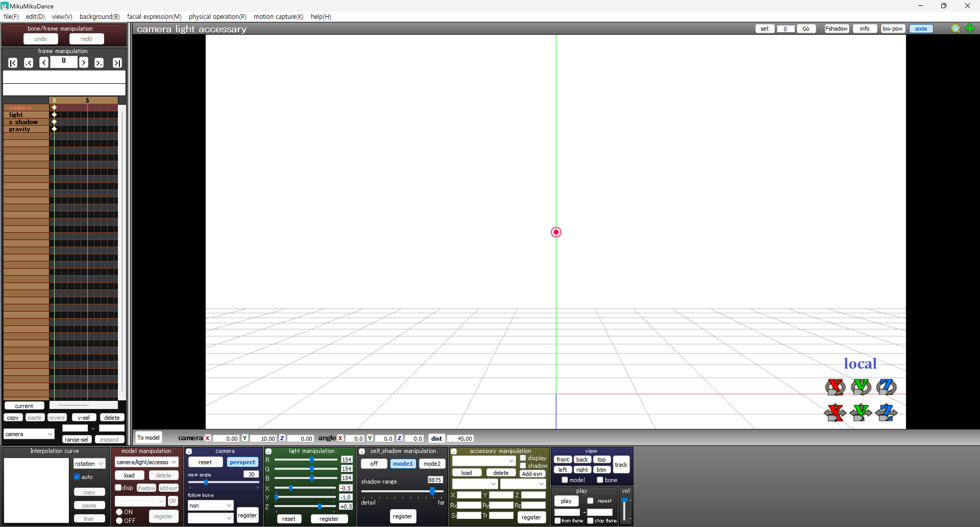Step forward one frame arrow
The height and width of the screenshot is (527, 980).
click(83, 62)
